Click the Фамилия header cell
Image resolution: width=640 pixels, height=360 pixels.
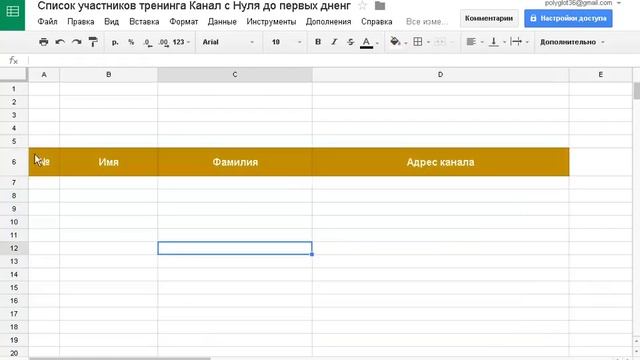click(x=235, y=162)
